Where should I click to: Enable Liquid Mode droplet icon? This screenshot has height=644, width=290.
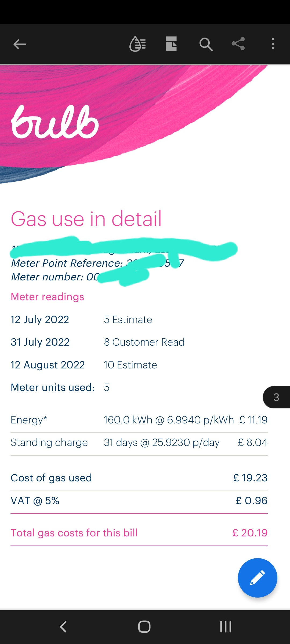[137, 44]
